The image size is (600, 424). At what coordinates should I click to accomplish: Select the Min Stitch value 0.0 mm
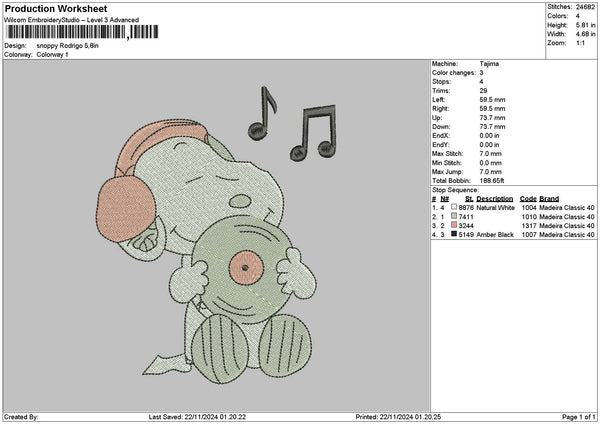pyautogui.click(x=491, y=163)
